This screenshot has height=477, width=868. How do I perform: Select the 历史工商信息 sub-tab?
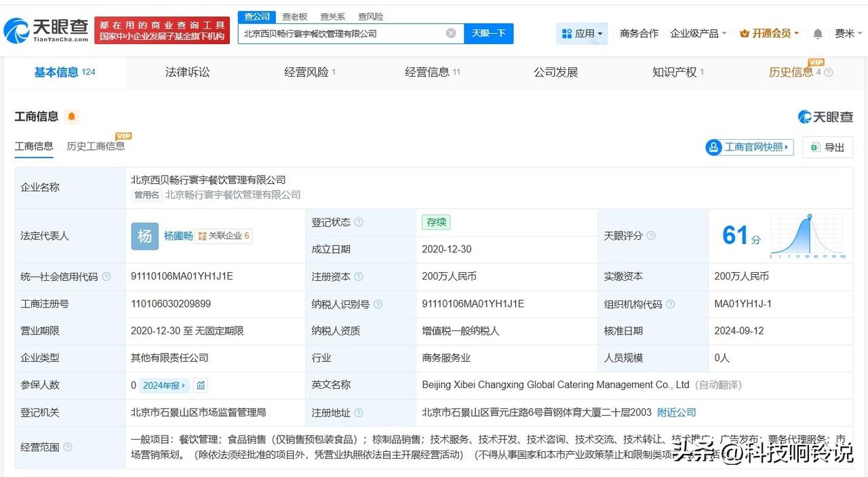click(96, 146)
